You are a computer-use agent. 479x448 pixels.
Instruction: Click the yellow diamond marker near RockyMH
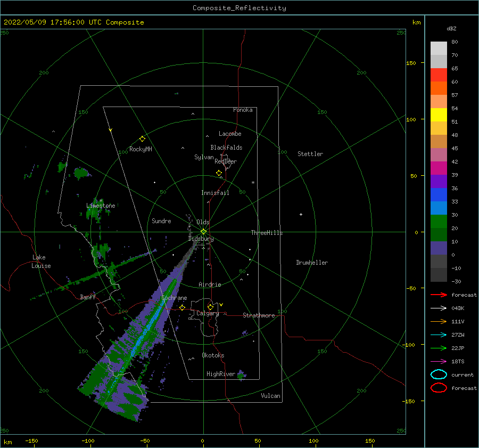pyautogui.click(x=142, y=139)
